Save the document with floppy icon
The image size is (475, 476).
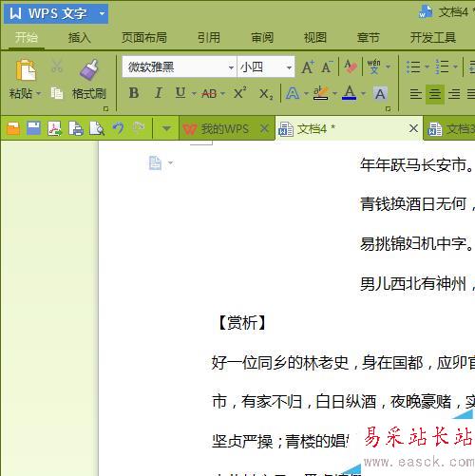click(x=33, y=128)
